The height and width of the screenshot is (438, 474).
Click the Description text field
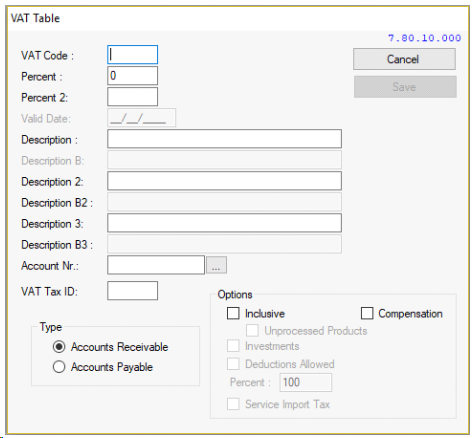tap(224, 139)
